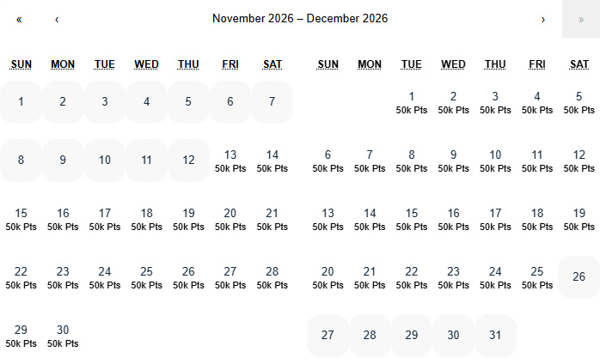Select December 1 for 50k Pts
600x364 pixels.
coord(412,102)
